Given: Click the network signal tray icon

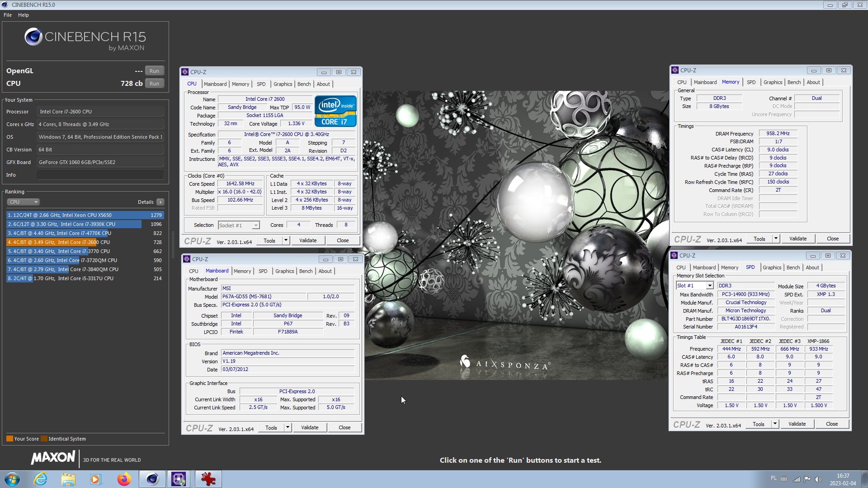Looking at the screenshot, I should tap(796, 479).
